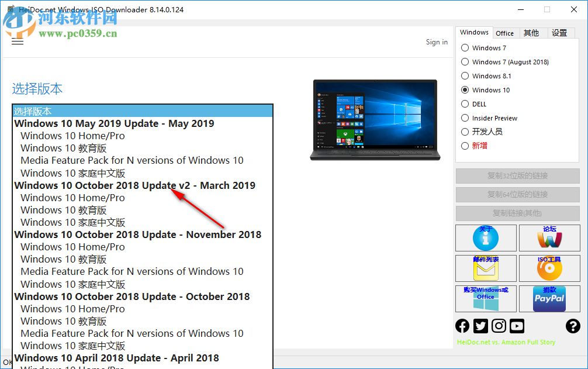Select the Insider Preview option
588x369 pixels.
click(465, 118)
